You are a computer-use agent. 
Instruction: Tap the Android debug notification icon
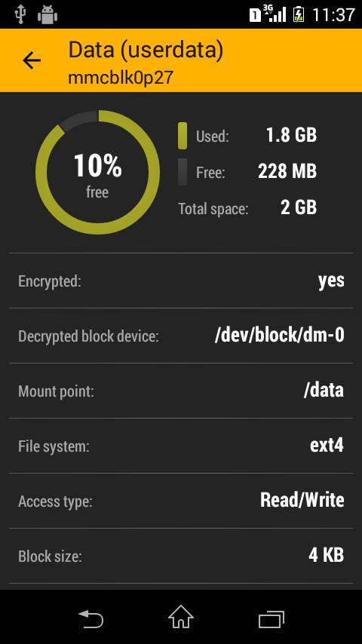[x=48, y=15]
